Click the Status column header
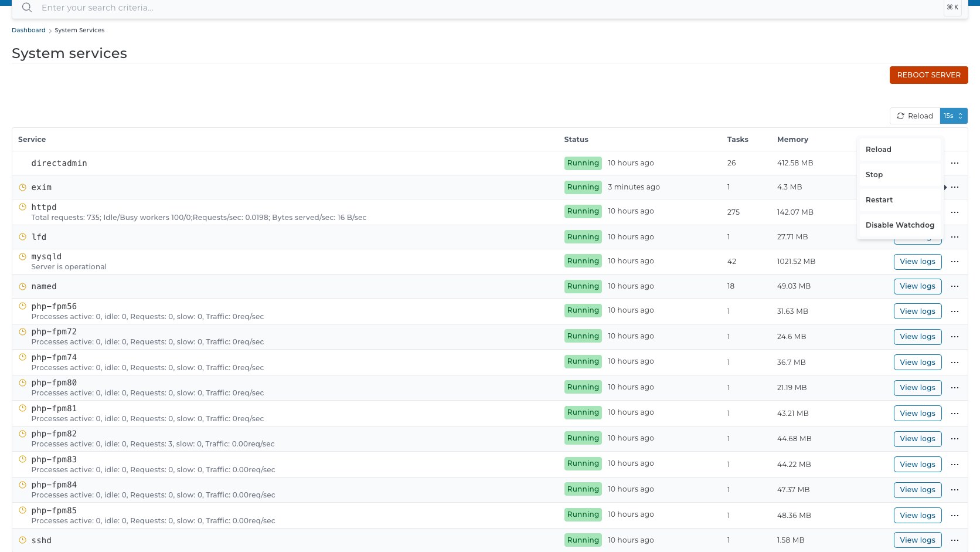Screen dimensions: 980x552 point(576,140)
